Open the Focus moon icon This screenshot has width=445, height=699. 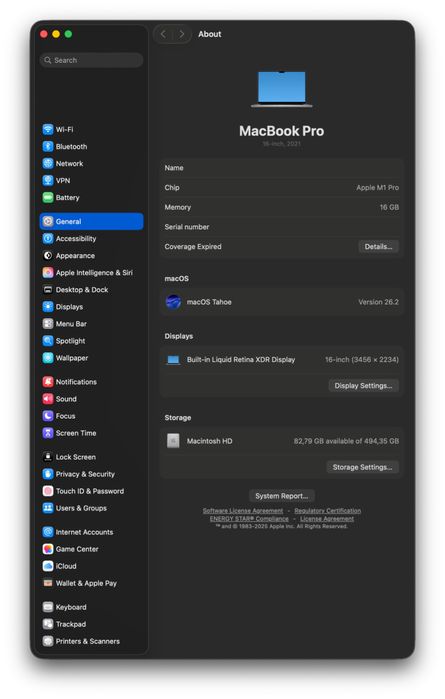pos(48,415)
